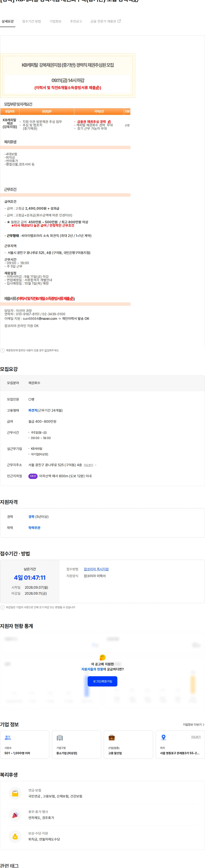
Task: Click the 위치 map pin icon
Action: tap(163, 738)
